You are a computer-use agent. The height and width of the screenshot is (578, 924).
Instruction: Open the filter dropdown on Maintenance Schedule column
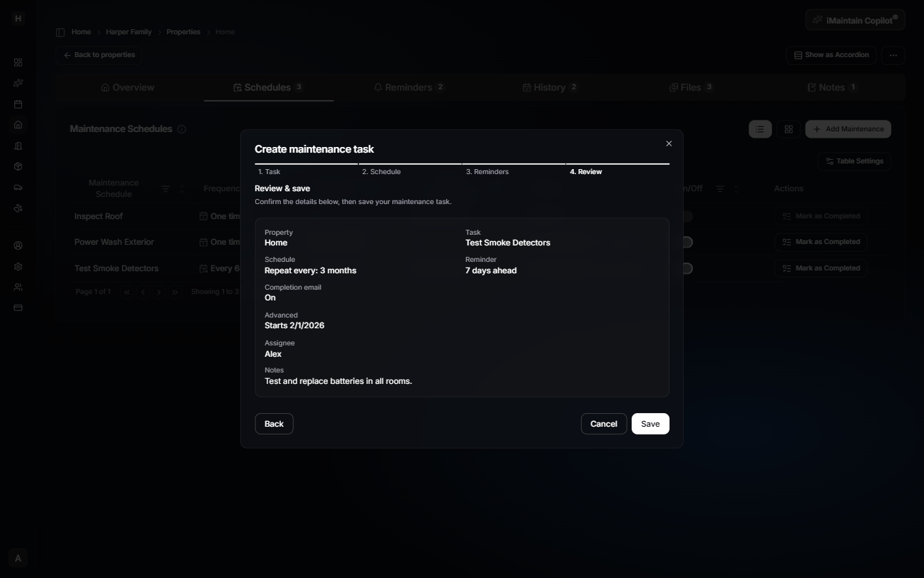tap(165, 188)
